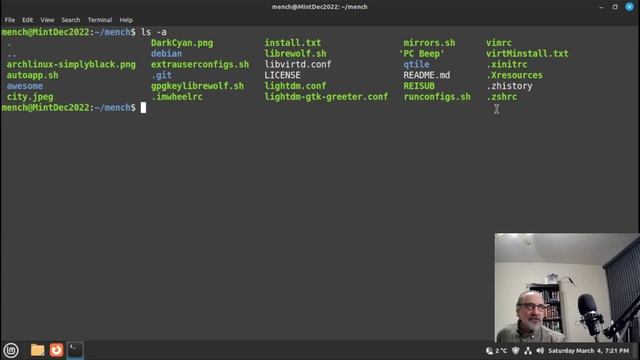Click the file name vimrc

pyautogui.click(x=499, y=43)
